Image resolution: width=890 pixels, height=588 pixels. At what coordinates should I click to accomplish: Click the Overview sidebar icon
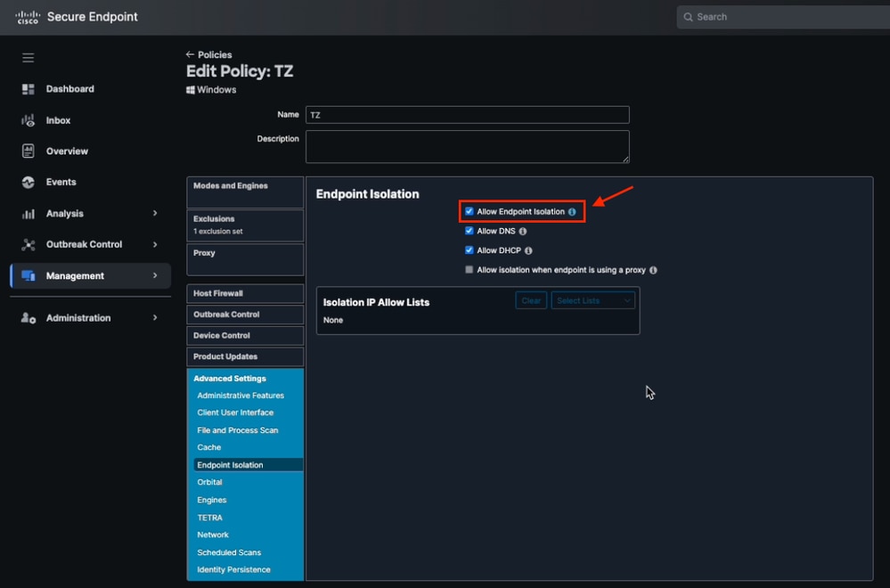pos(28,151)
